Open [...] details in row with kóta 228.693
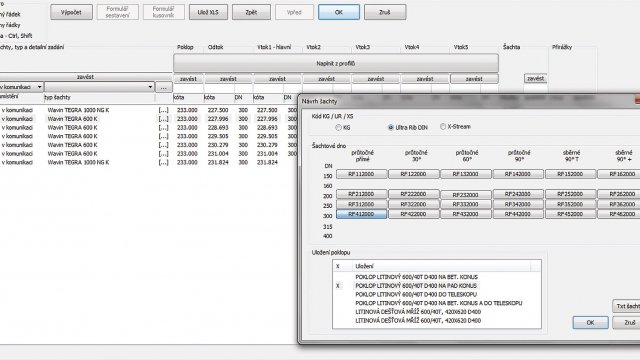640x360 pixels. point(163,128)
